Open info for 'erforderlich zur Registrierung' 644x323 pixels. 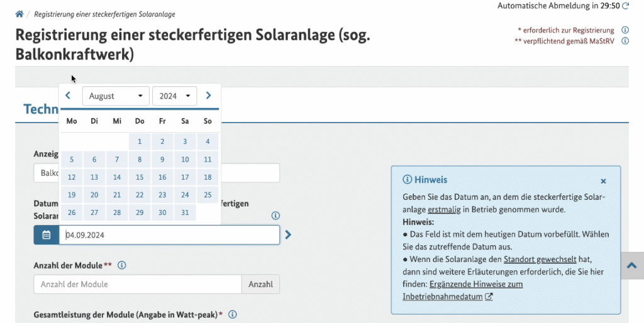[625, 30]
